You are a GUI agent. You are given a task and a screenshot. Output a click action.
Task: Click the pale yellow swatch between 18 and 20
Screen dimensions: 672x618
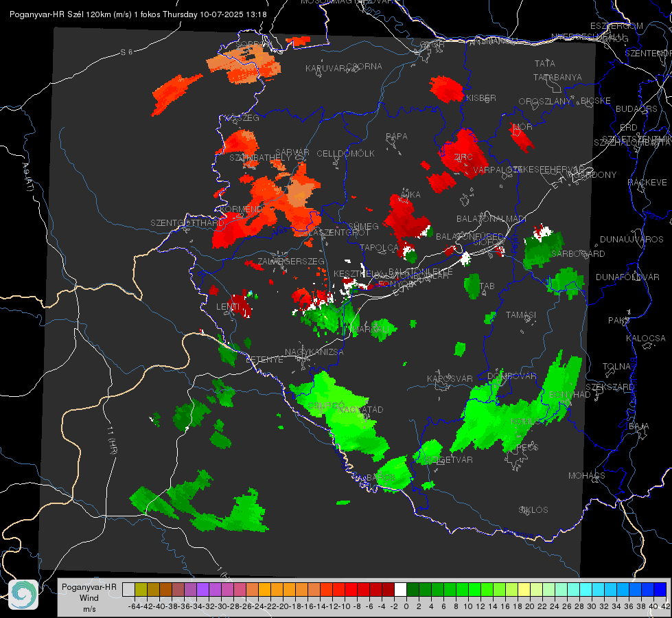pos(524,590)
